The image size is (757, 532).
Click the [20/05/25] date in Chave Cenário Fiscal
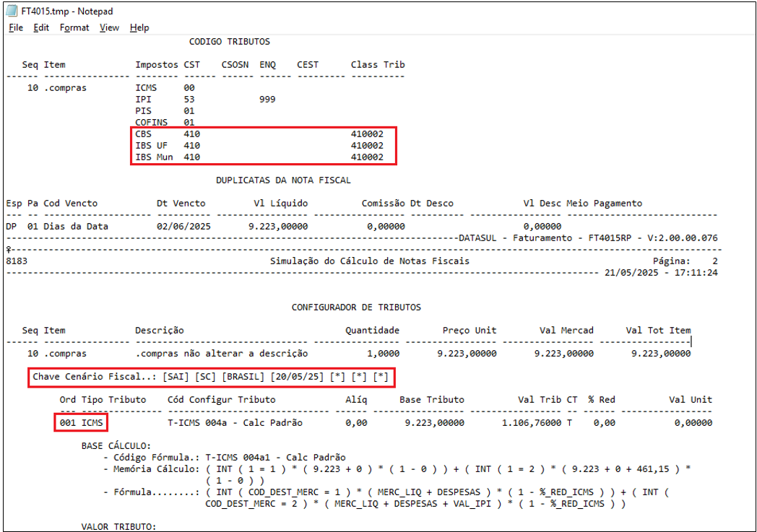[297, 378]
